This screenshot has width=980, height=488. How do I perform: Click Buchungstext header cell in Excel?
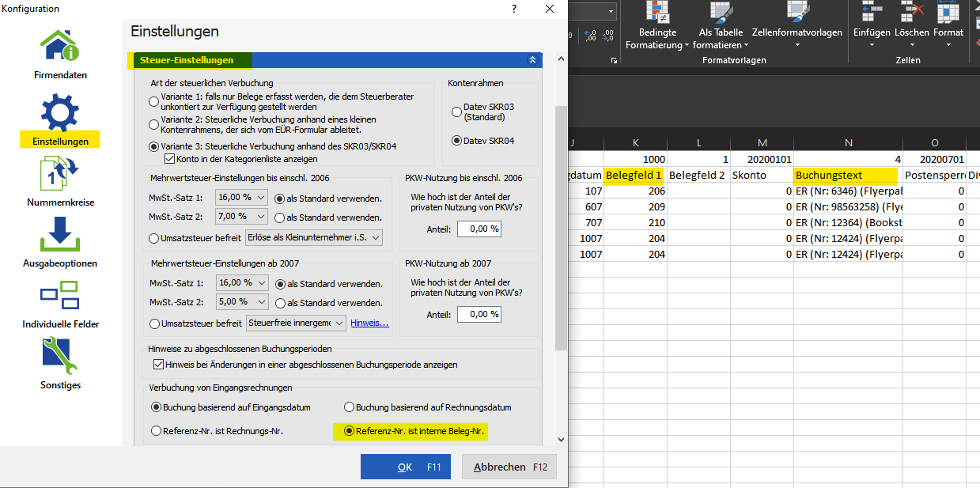(x=849, y=175)
